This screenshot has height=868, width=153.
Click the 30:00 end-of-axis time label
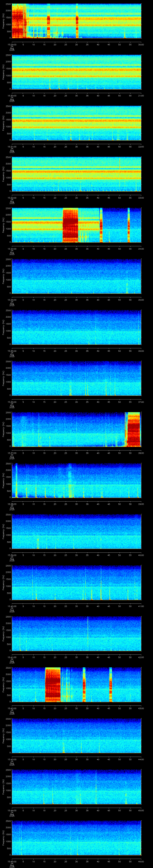tap(141, 44)
